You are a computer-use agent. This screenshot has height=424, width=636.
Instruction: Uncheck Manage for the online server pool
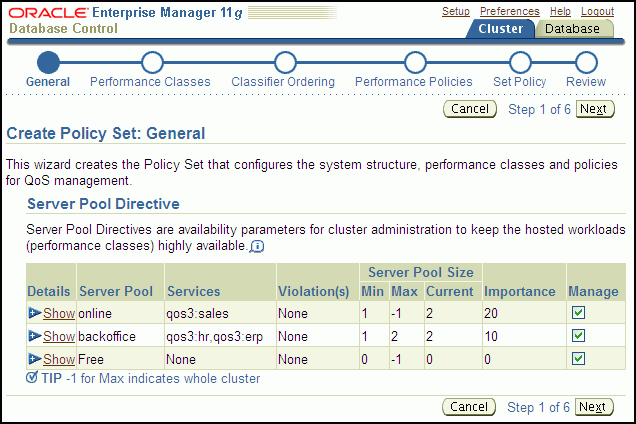[x=580, y=313]
